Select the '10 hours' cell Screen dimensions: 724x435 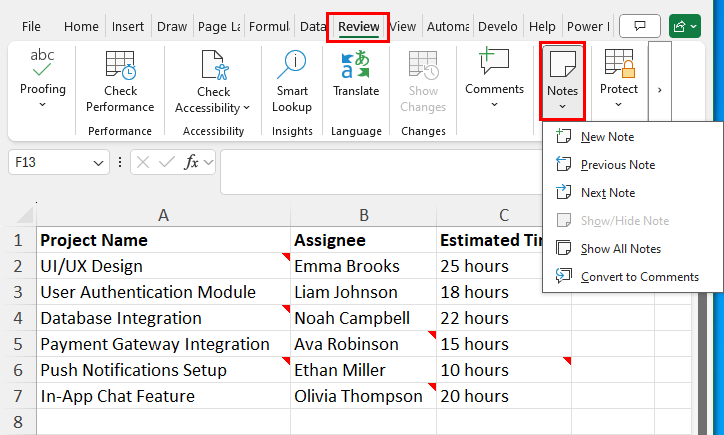[x=504, y=370]
